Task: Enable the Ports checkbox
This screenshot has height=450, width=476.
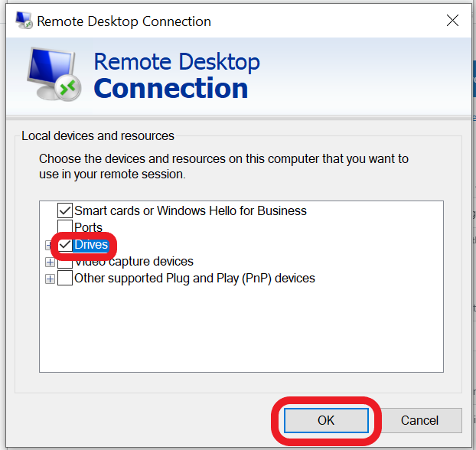Action: [x=65, y=227]
